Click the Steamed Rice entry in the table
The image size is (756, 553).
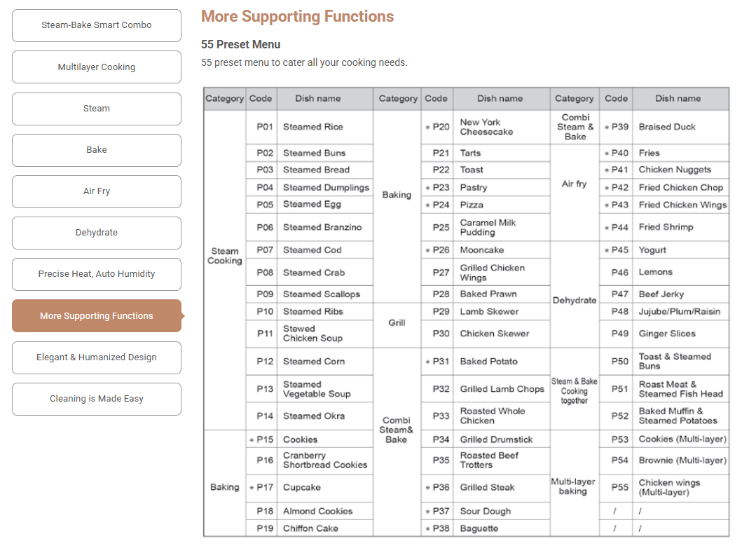click(312, 128)
